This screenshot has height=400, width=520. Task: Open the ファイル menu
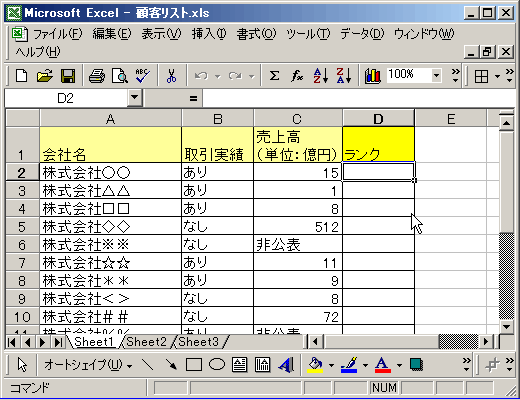tap(58, 34)
